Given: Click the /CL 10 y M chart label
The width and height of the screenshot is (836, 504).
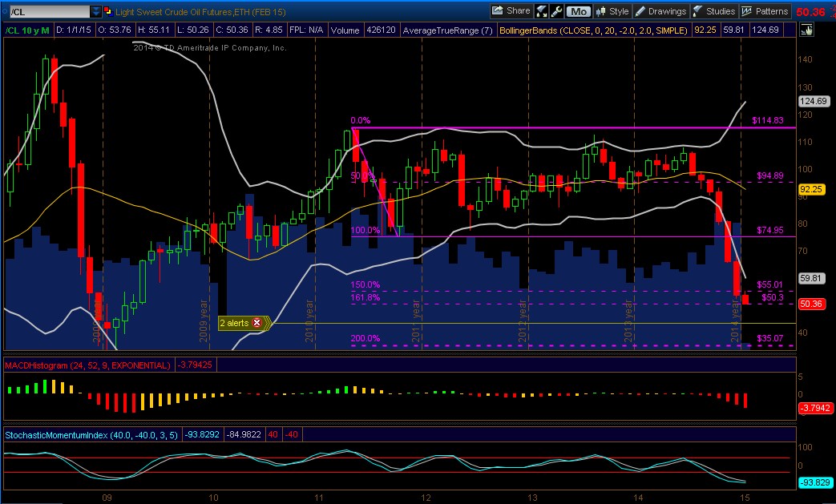Looking at the screenshot, I should tap(28, 30).
